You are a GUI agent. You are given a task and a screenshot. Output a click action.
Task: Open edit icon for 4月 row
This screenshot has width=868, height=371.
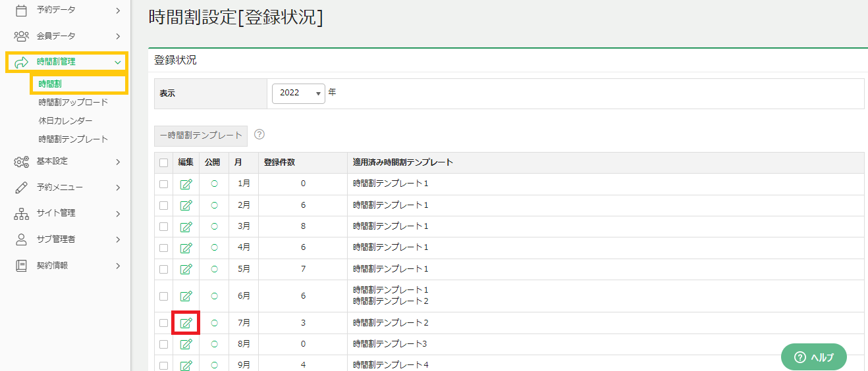(186, 247)
